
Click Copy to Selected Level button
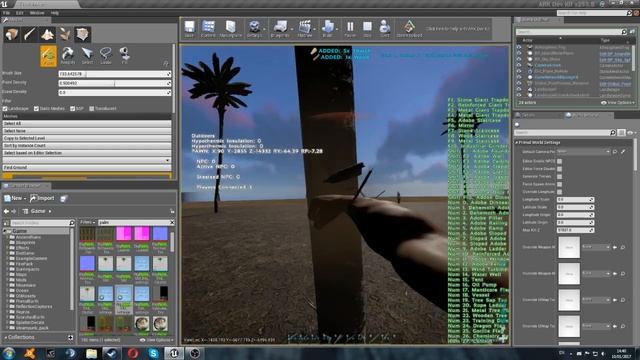pos(87,138)
